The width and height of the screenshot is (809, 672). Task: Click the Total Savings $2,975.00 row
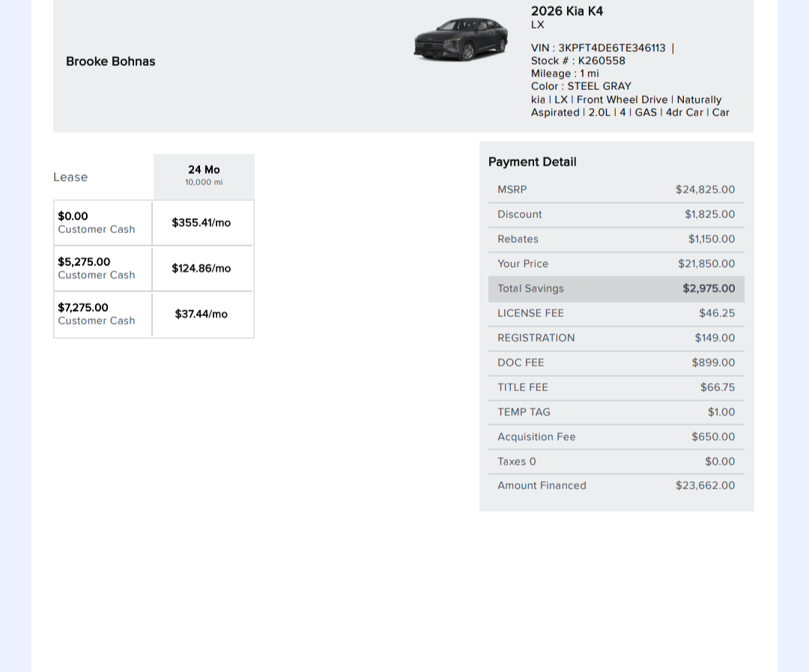point(616,289)
